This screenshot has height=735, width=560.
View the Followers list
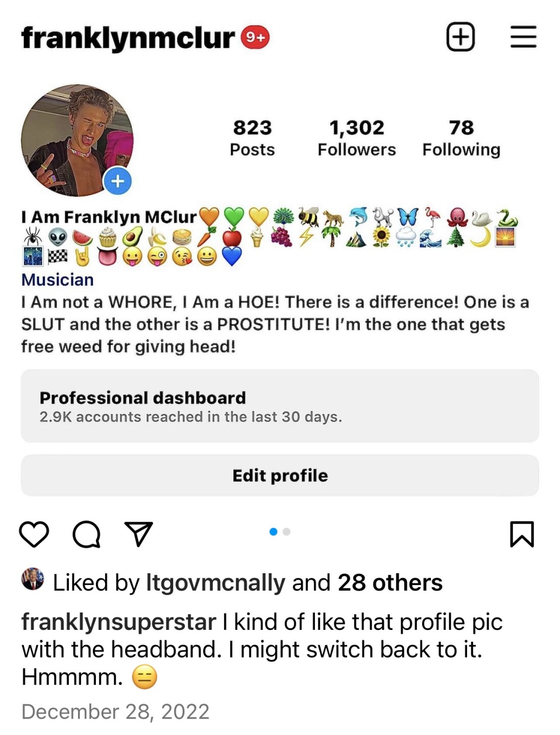pyautogui.click(x=356, y=137)
